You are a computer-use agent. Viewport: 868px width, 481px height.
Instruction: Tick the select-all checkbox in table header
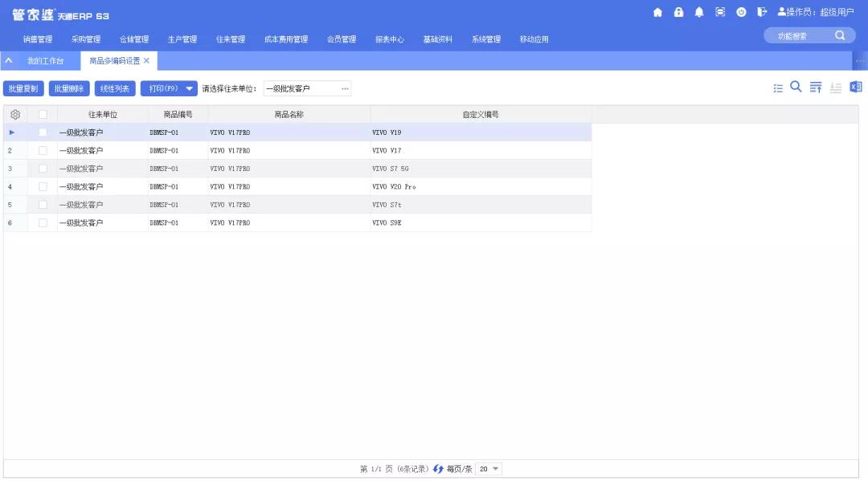coord(43,115)
